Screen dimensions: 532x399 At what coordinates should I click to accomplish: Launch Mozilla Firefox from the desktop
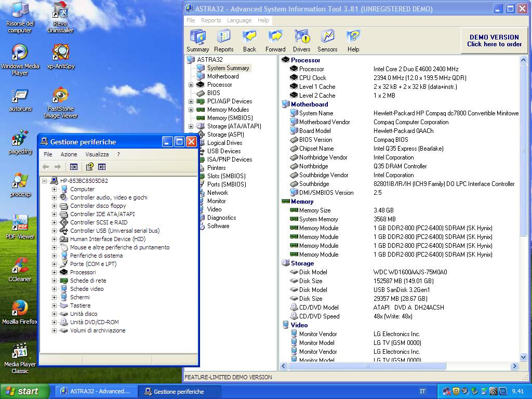(20, 308)
